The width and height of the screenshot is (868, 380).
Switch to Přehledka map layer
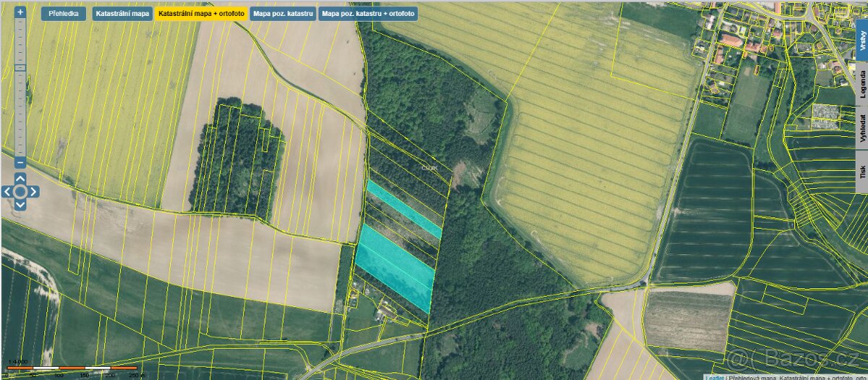[x=64, y=14]
